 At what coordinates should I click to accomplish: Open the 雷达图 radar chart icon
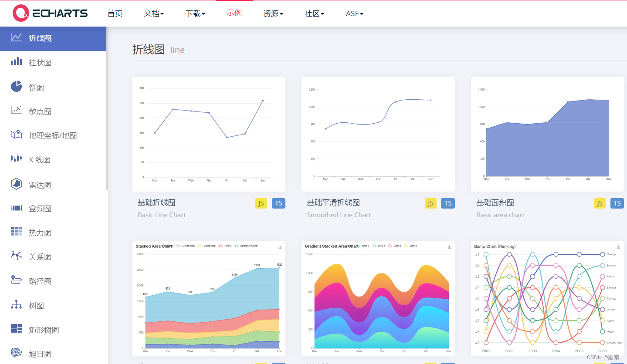tap(16, 184)
